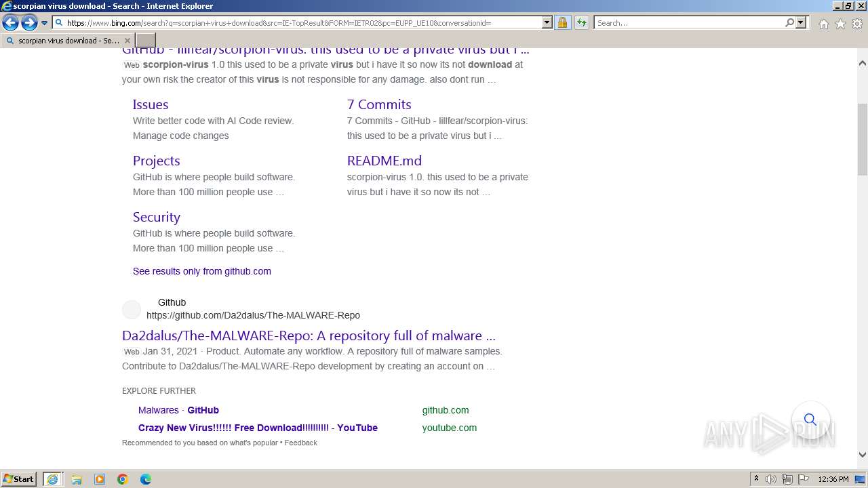Click the https://github.com/Da2dalus/The-MALWARE-Repo URL text

[x=253, y=315]
